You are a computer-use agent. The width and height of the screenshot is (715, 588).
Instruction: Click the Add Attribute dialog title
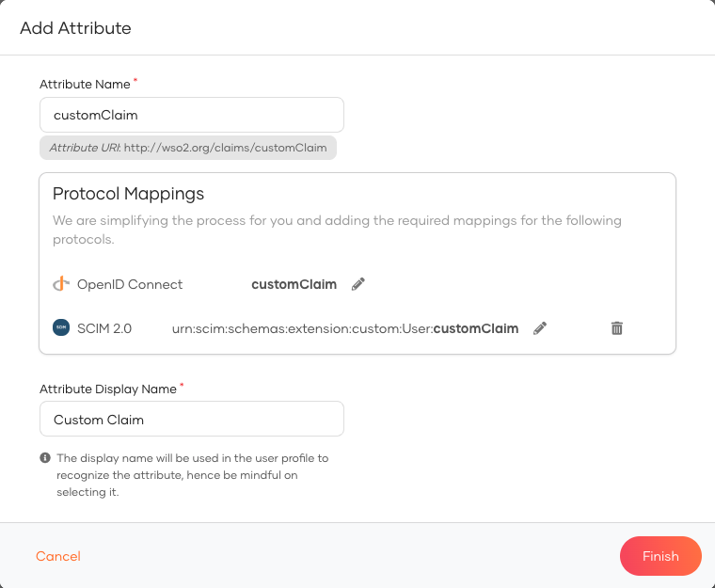(x=75, y=28)
